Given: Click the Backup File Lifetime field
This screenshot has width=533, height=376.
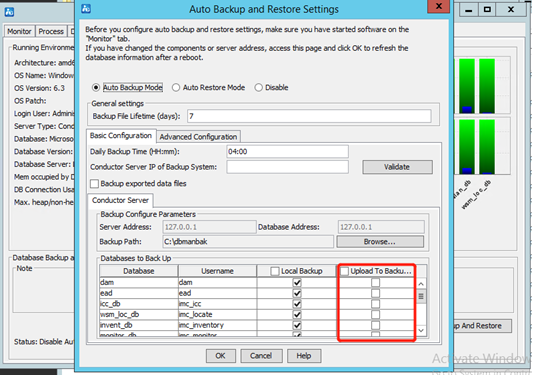Looking at the screenshot, I should (x=309, y=116).
